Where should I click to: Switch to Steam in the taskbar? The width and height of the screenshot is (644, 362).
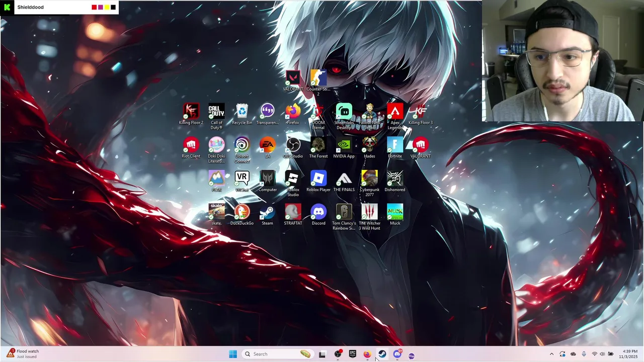pyautogui.click(x=382, y=354)
